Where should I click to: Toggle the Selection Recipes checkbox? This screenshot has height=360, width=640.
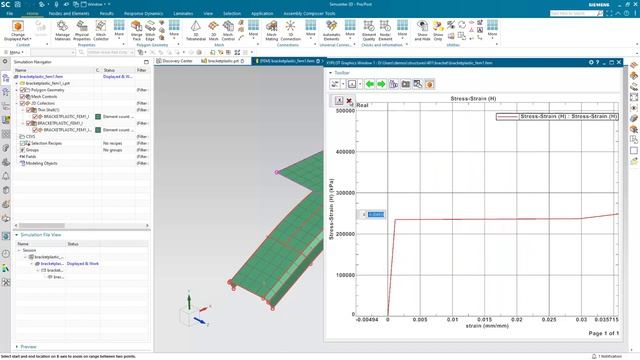point(22,143)
